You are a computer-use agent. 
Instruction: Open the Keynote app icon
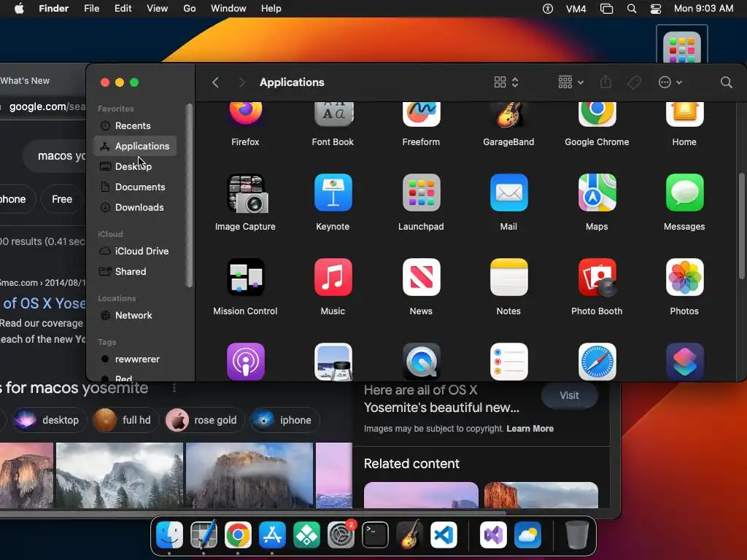click(333, 192)
